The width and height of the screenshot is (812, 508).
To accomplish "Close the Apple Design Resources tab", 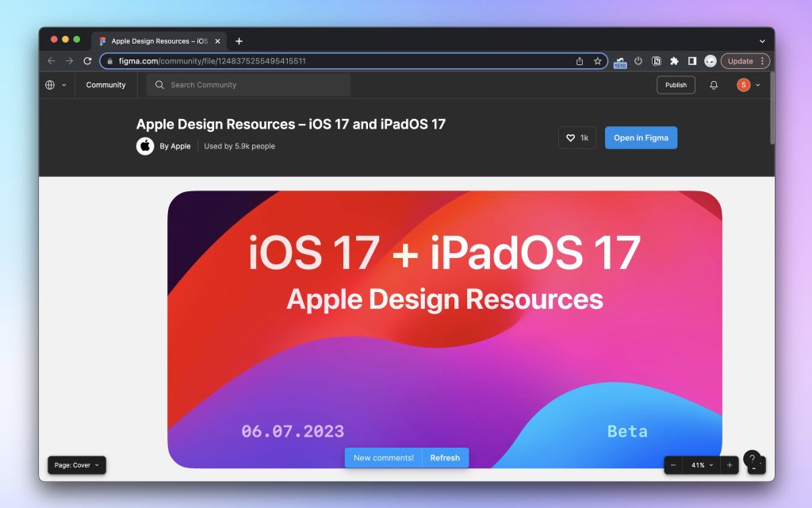I will tap(217, 41).
